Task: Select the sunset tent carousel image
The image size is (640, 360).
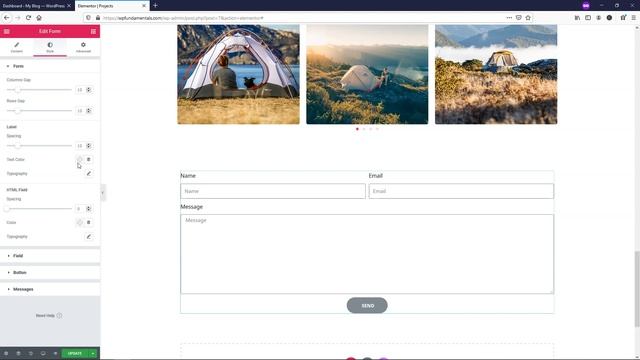Action: (367, 74)
